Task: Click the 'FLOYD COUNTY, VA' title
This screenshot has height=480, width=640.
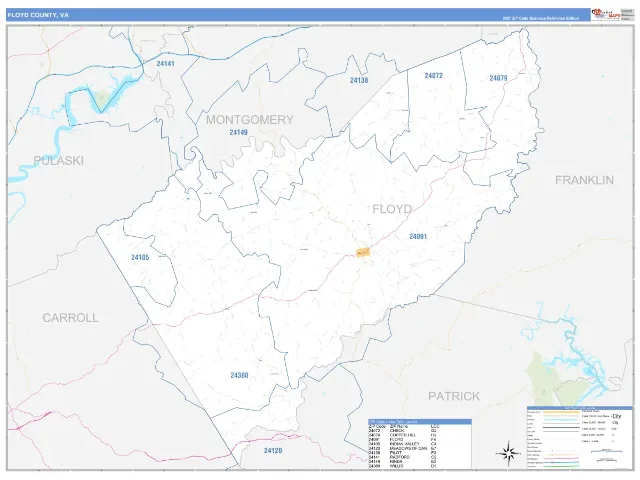Action: pos(38,15)
